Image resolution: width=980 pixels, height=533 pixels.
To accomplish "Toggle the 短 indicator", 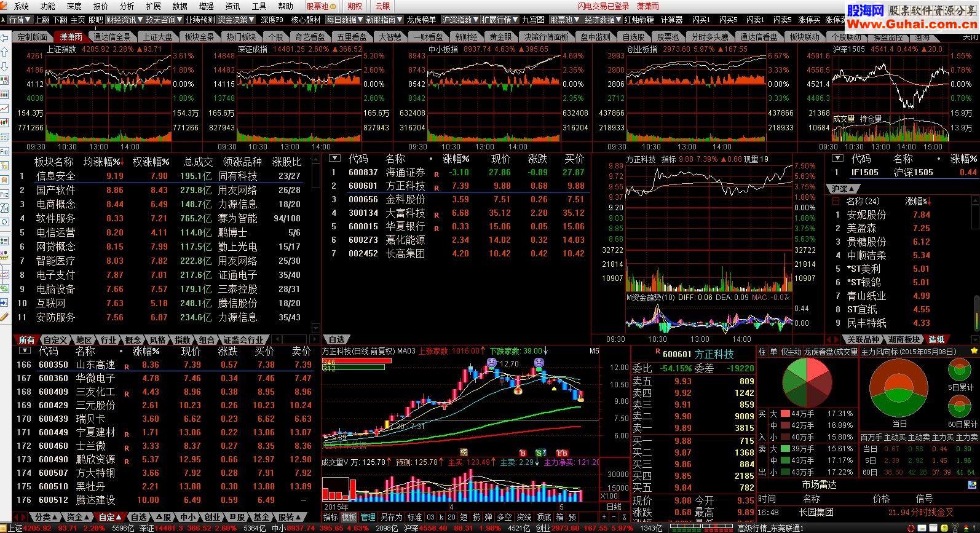I will pos(464,517).
